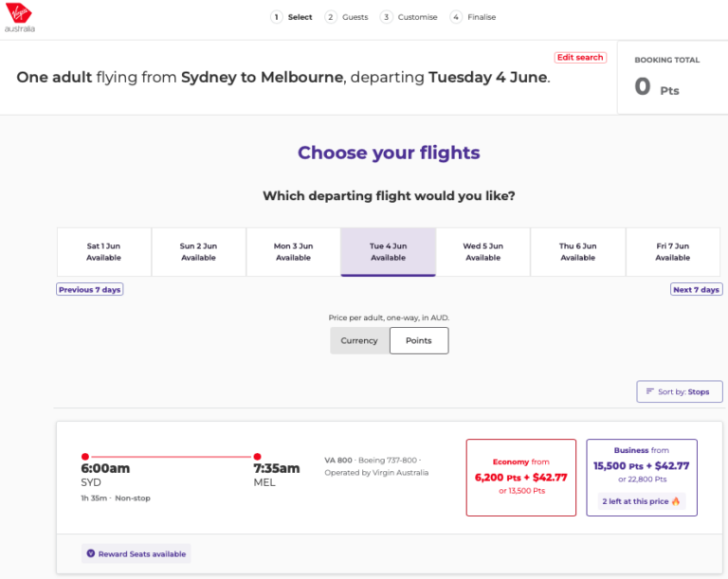Select the Sun 2 Jun date tab
This screenshot has width=728, height=579.
(x=198, y=252)
